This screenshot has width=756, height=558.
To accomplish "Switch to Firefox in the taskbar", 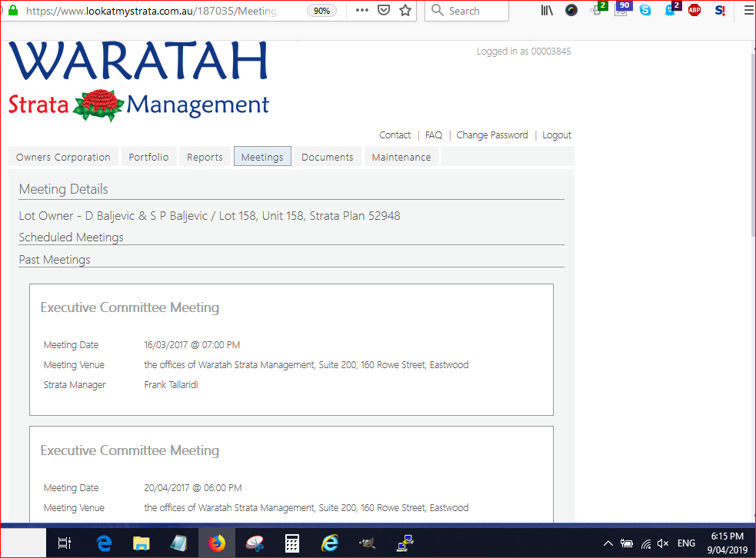I will (216, 543).
